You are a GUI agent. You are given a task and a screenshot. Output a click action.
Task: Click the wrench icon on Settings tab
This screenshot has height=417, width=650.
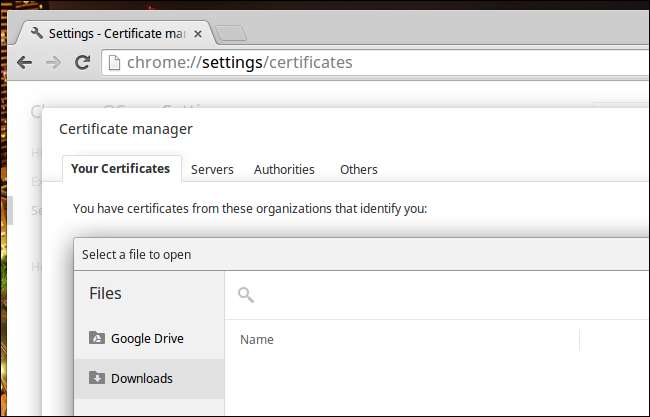click(x=37, y=32)
